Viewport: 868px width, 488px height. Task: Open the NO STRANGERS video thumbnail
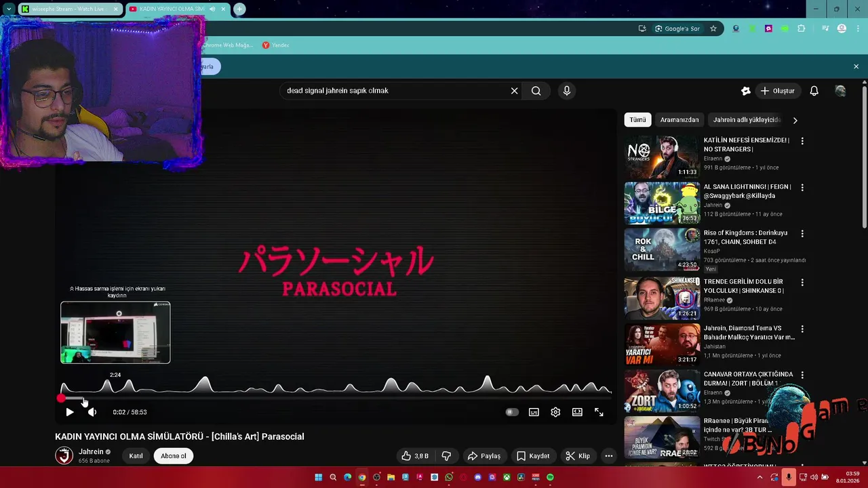[662, 157]
